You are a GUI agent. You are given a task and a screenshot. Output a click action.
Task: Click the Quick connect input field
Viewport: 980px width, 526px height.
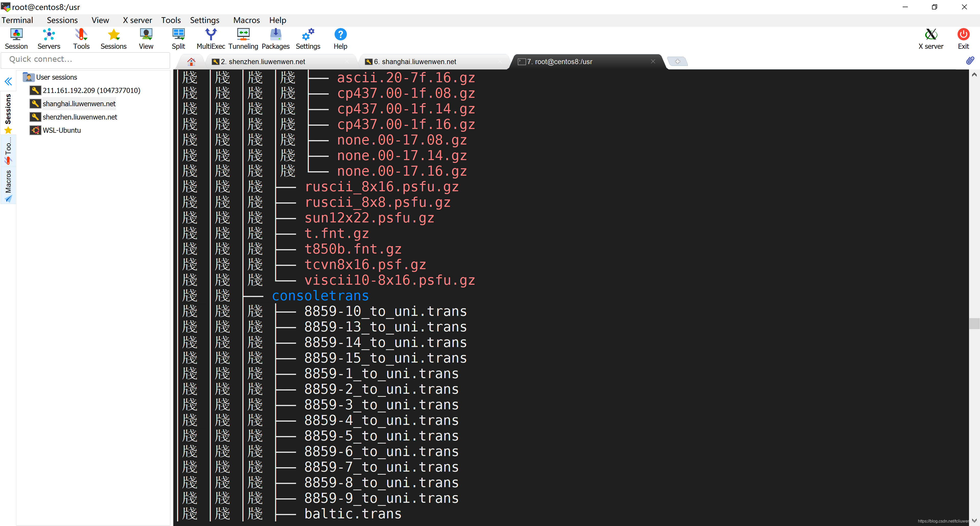(85, 59)
